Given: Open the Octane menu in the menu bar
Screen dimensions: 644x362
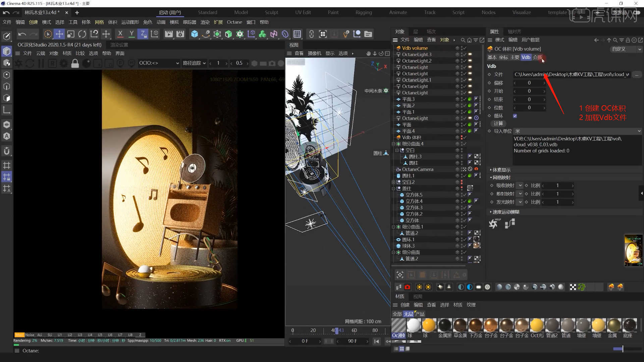Looking at the screenshot, I should 234,22.
